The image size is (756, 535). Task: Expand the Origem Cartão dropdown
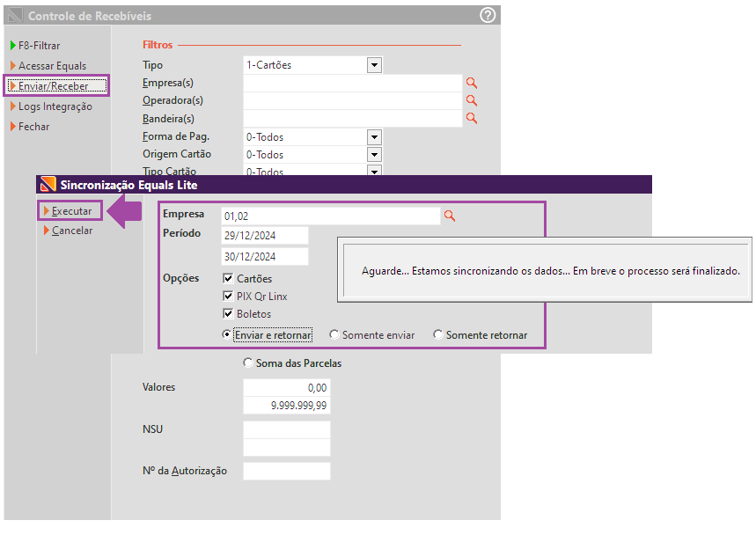pyautogui.click(x=374, y=155)
